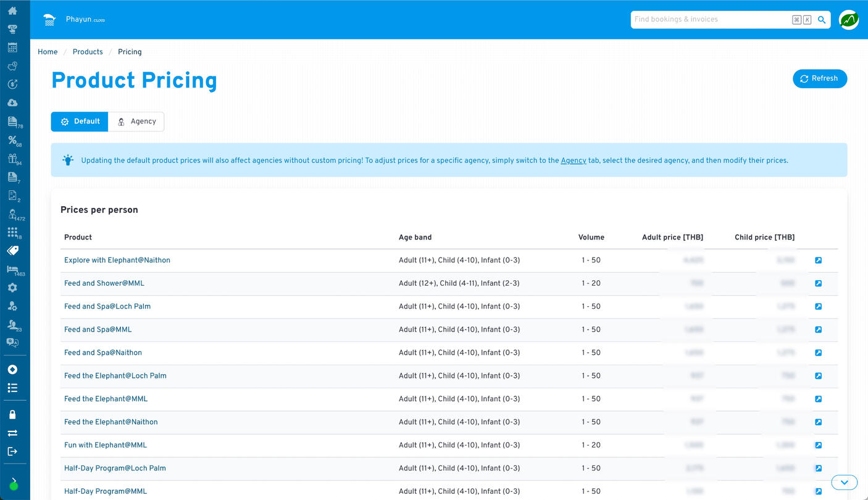Open the Explore with Elephant@Naithon product
Screen dimensions: 868x500
click(x=117, y=260)
